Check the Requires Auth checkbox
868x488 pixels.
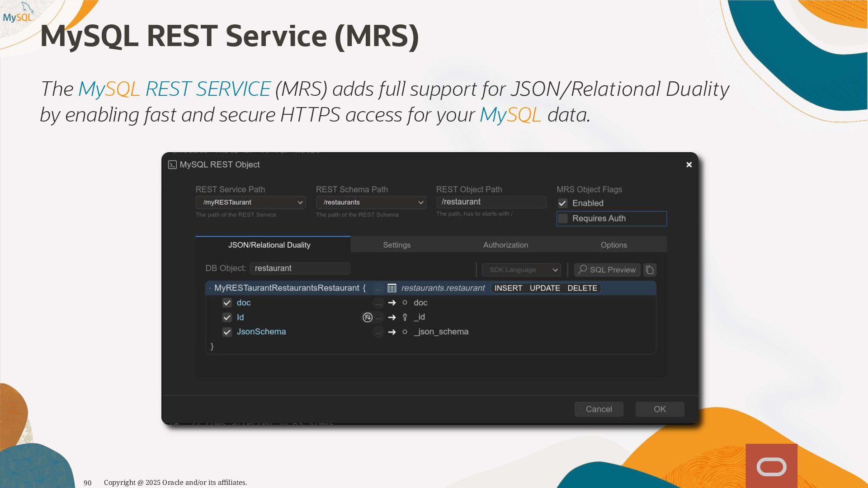tap(563, 219)
